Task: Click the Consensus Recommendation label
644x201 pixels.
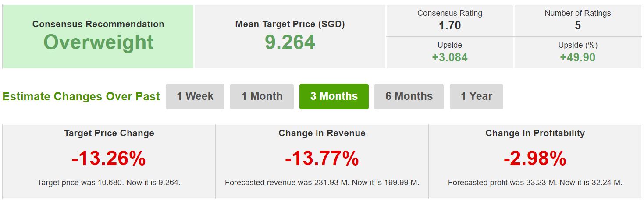Action: [x=98, y=24]
